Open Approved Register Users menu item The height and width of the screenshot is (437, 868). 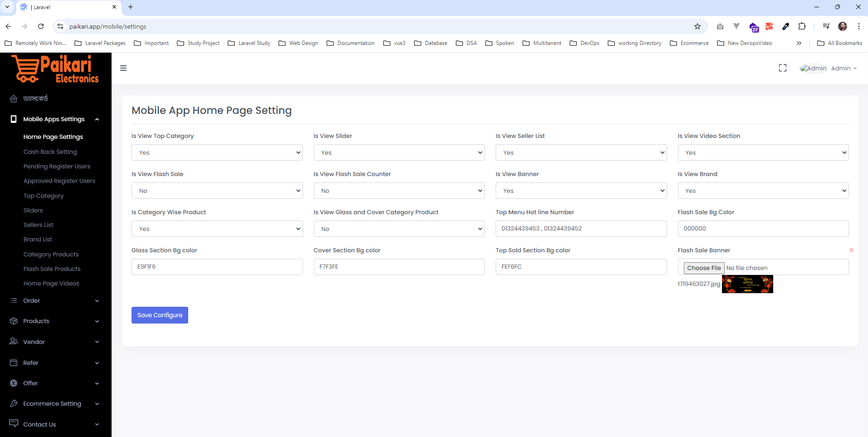point(59,181)
